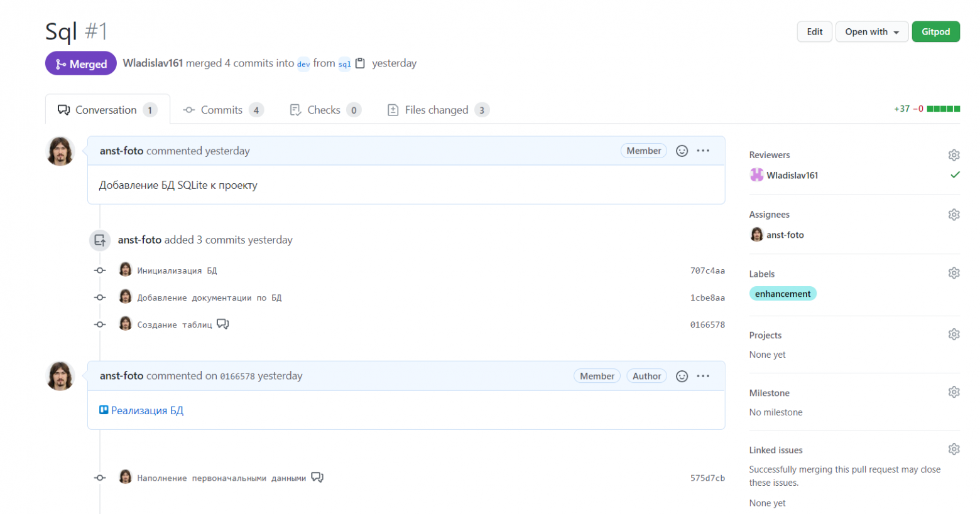Click the enhancement label
Viewport: 980px width, 514px height.
point(782,293)
